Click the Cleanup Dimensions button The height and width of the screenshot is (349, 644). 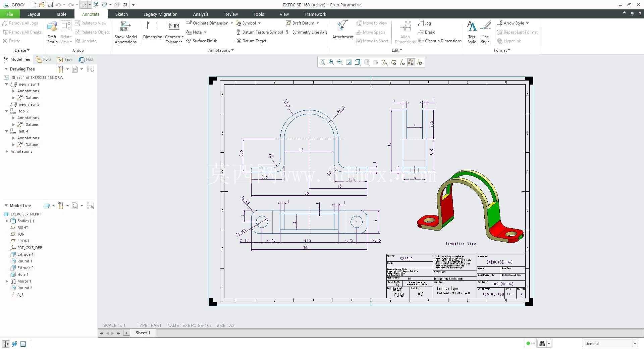tap(440, 41)
